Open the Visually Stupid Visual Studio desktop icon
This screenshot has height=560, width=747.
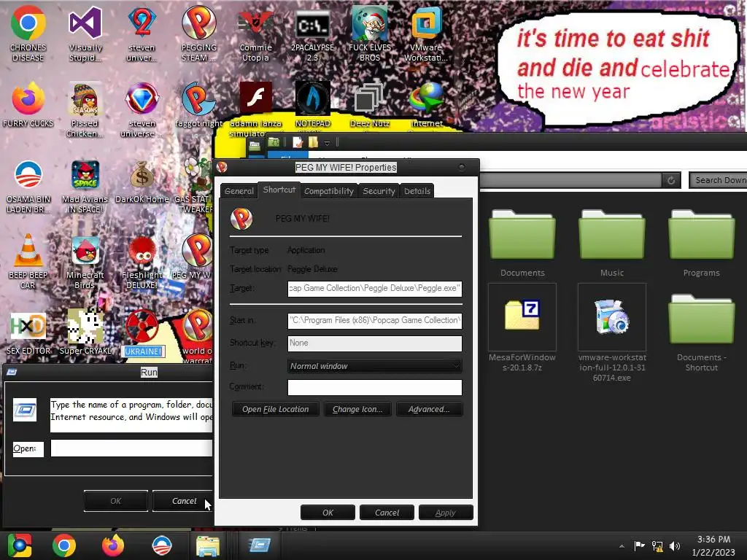(85, 34)
